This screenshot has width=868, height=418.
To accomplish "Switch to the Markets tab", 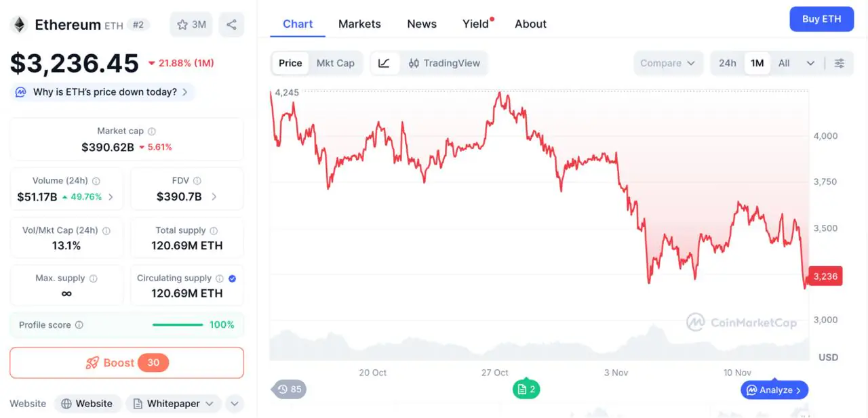I will point(359,24).
